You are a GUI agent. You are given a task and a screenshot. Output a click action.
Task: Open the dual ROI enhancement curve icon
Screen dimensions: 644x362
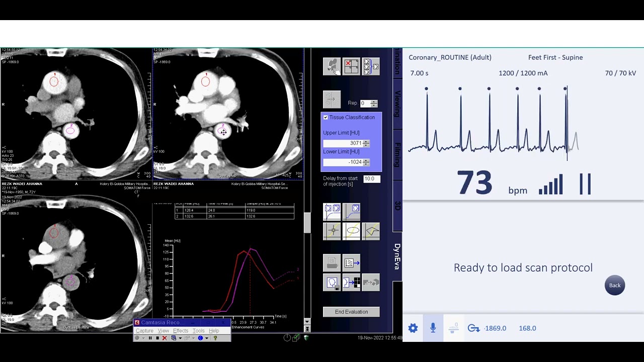point(332,212)
